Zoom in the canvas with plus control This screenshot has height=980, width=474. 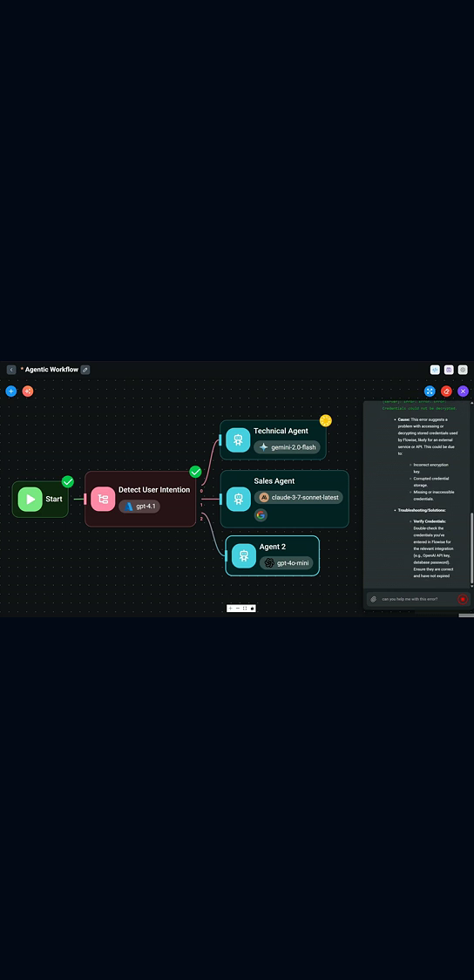[230, 608]
